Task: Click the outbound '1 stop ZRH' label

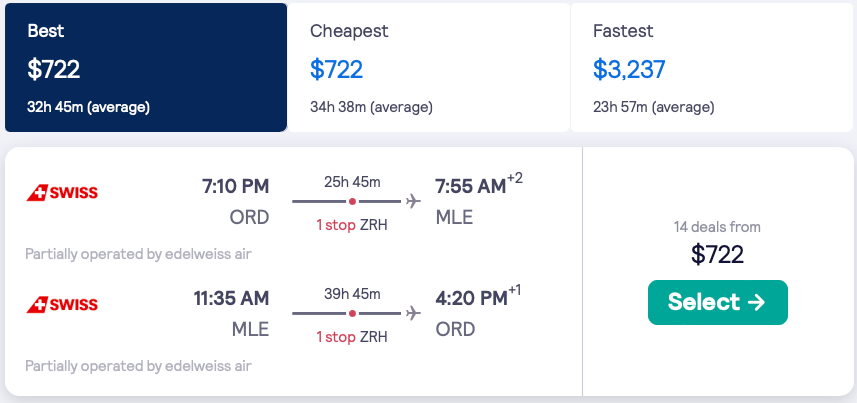Action: click(352, 224)
